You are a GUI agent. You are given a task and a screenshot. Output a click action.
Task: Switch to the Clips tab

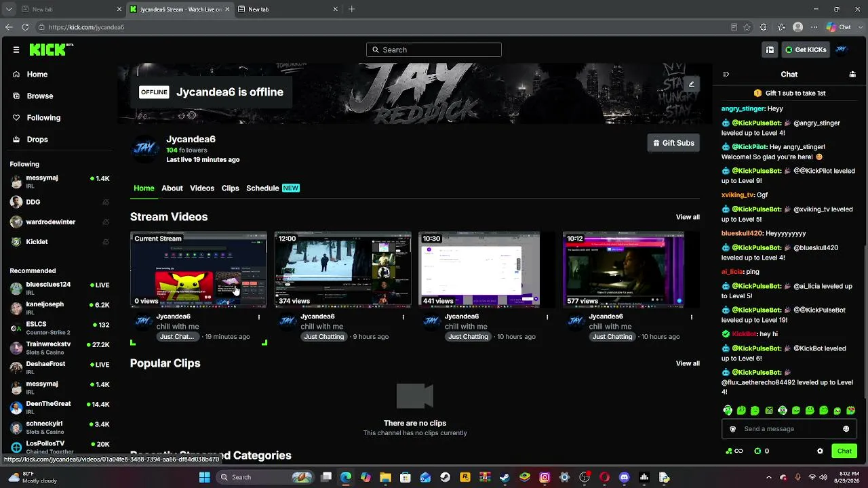point(231,188)
